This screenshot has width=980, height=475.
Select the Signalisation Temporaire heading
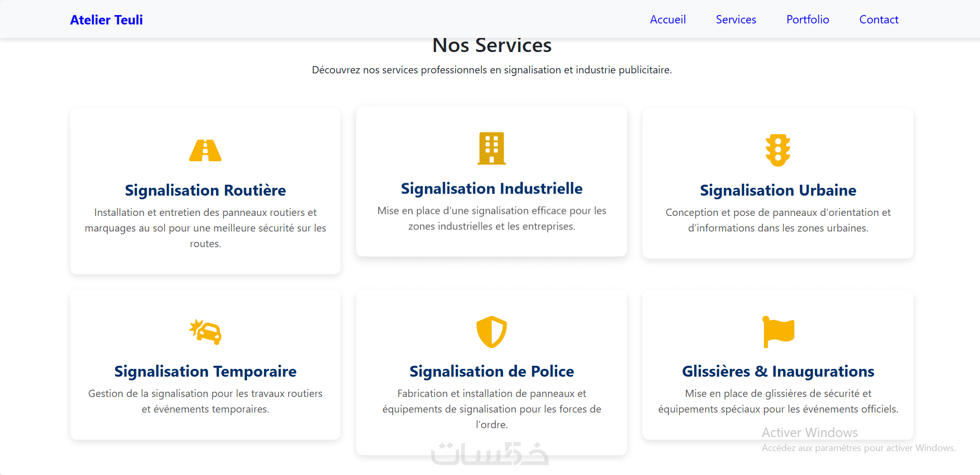tap(205, 371)
